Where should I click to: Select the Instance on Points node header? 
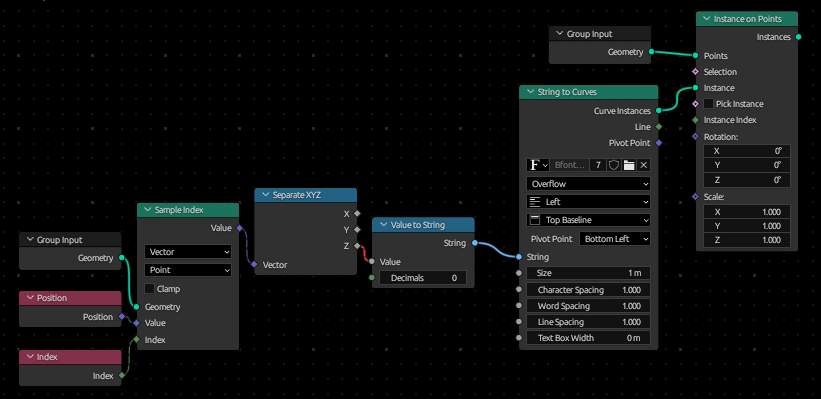747,19
